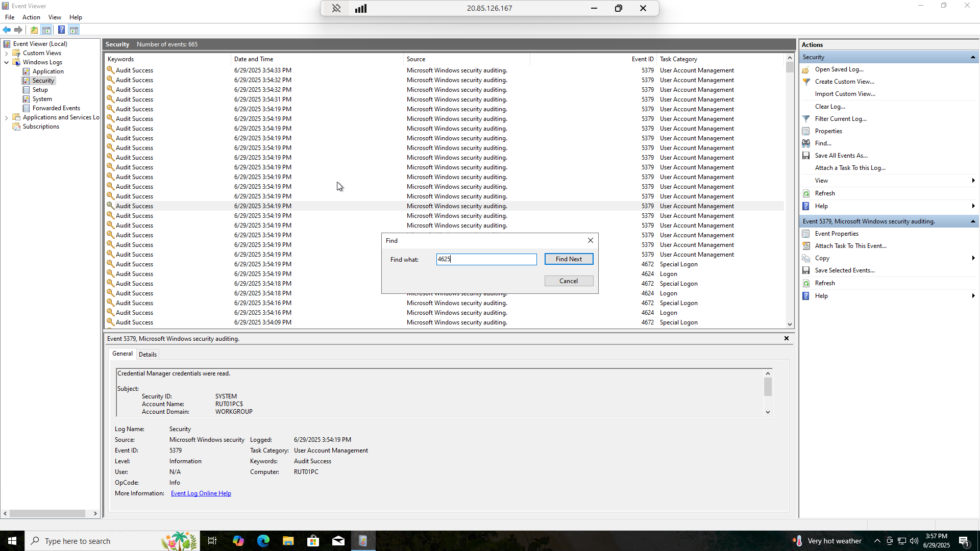Viewport: 980px width, 551px height.
Task: Click Clear Log in Actions pane
Action: pos(830,107)
